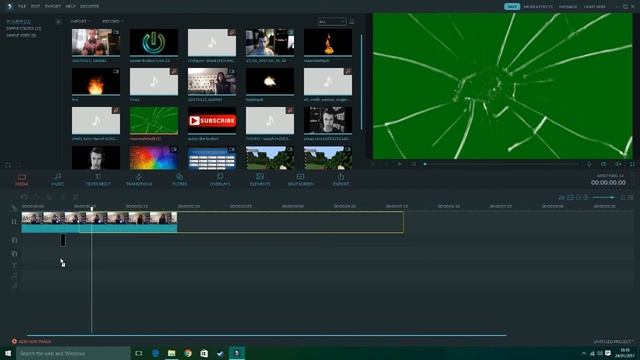Select Sample Video folder
Screen dimensions: 640x360
pyautogui.click(x=21, y=36)
